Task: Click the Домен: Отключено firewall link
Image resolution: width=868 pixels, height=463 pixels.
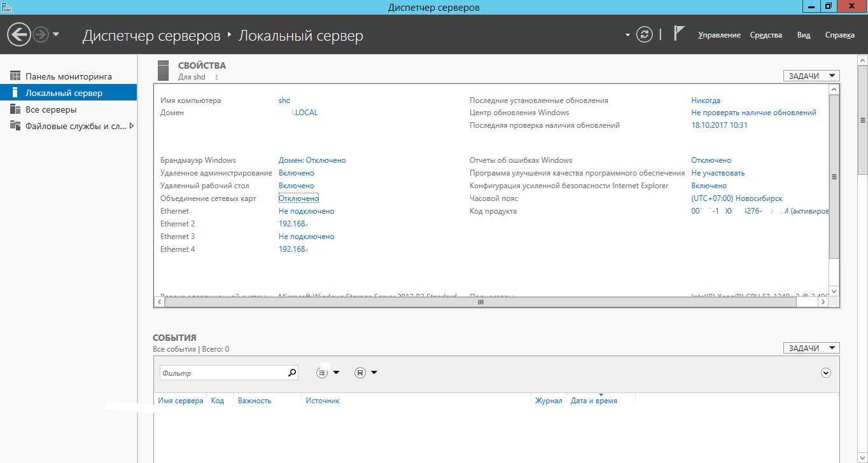Action: [312, 160]
